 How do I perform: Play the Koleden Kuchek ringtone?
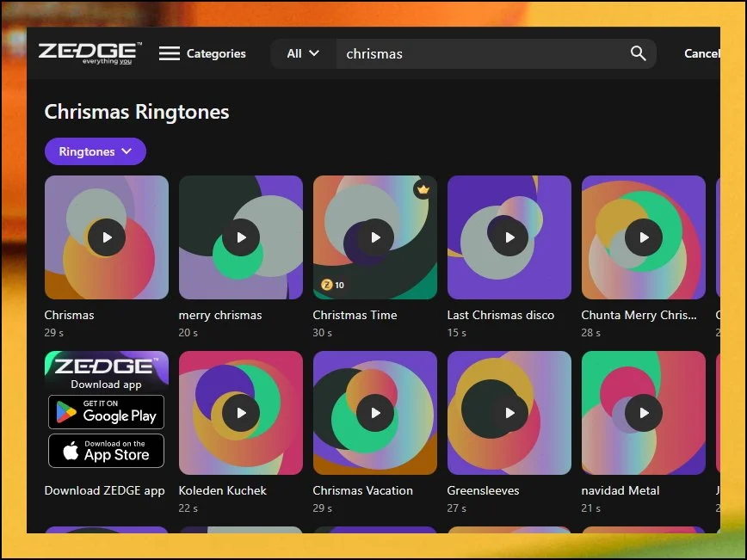(x=241, y=413)
